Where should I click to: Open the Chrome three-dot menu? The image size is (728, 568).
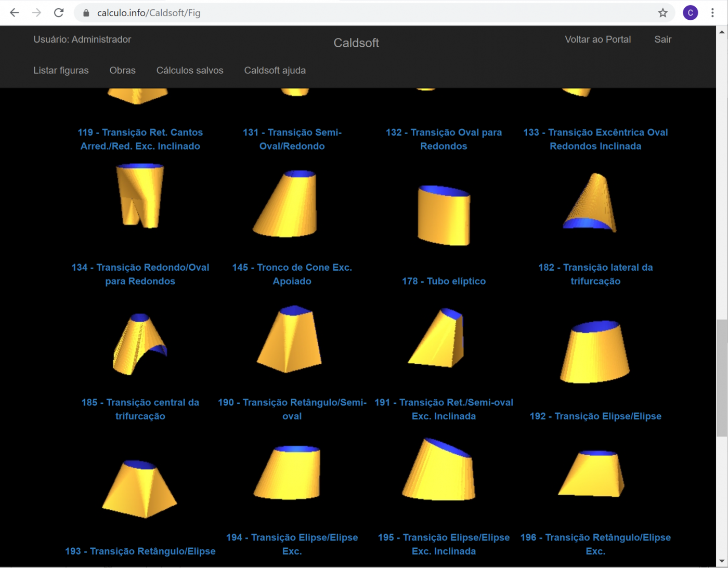(x=712, y=12)
